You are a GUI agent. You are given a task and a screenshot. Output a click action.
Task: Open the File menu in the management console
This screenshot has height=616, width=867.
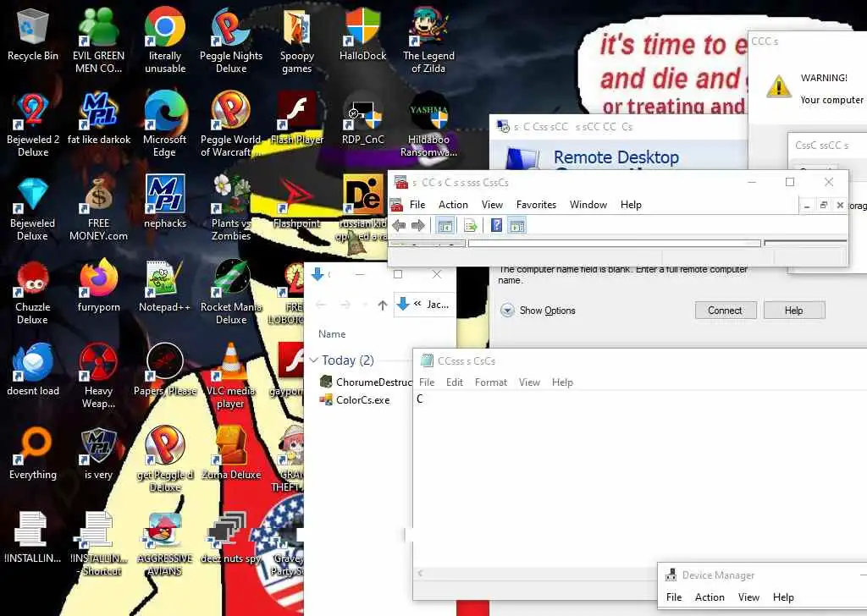tap(417, 205)
